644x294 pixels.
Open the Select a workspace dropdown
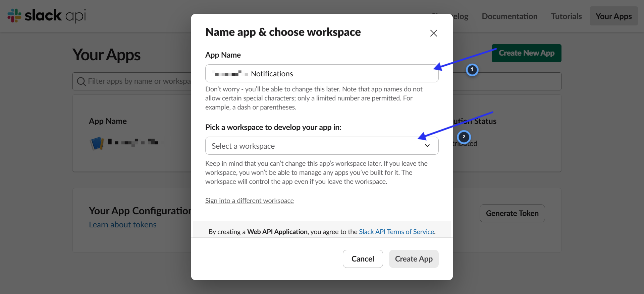[x=322, y=146]
